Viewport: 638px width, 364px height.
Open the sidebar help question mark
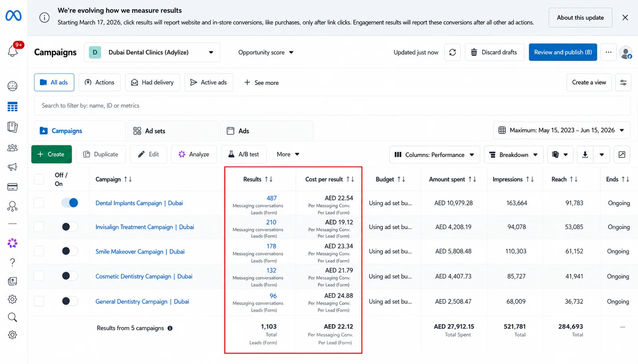tap(13, 262)
